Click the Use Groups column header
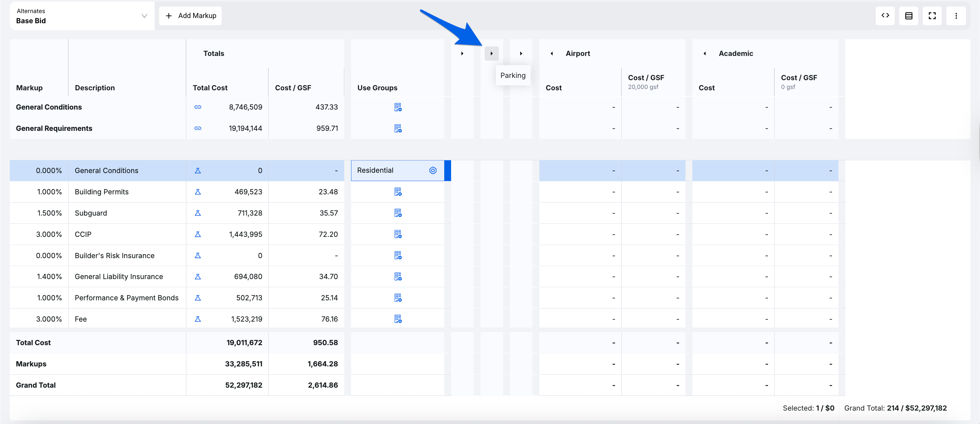The width and height of the screenshot is (980, 424). click(377, 88)
